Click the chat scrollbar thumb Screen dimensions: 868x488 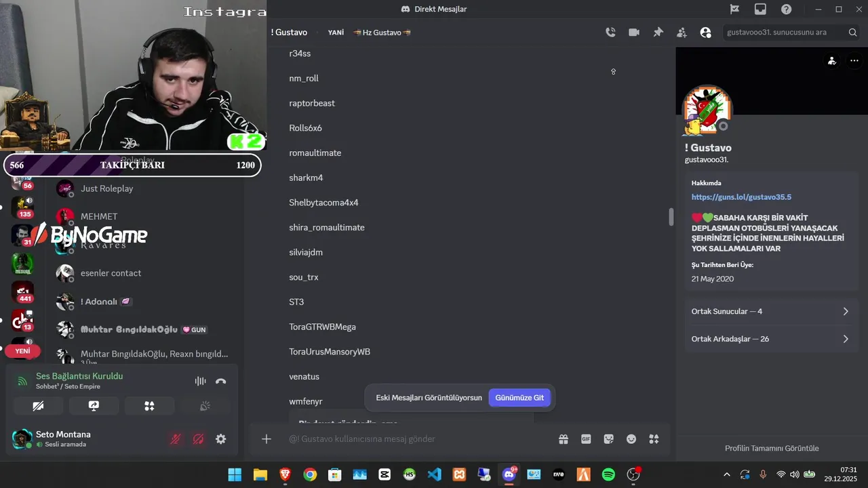[x=671, y=217]
